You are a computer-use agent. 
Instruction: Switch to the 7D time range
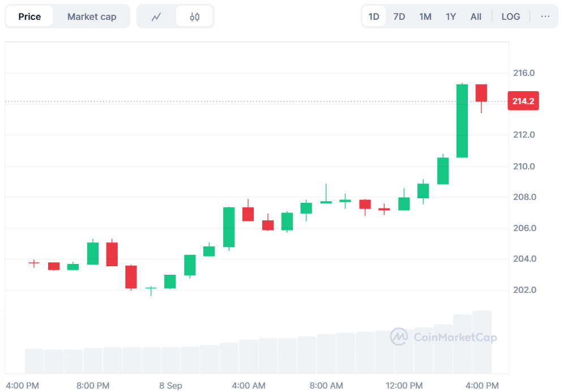tap(399, 16)
